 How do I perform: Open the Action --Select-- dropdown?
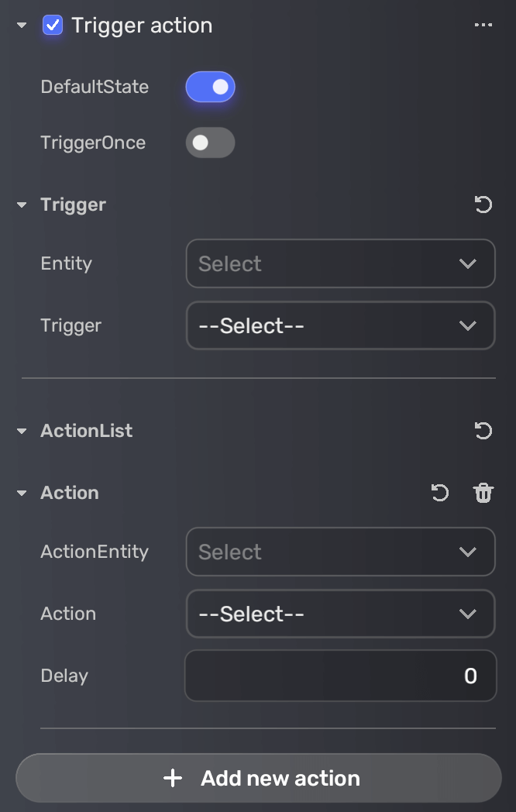click(340, 614)
